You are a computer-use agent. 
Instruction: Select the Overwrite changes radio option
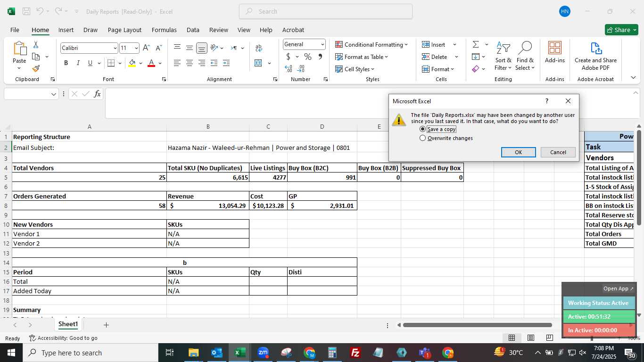coord(422,138)
